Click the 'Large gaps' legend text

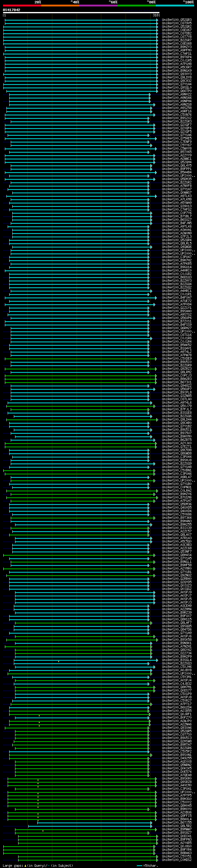pyautogui.click(x=13, y=866)
